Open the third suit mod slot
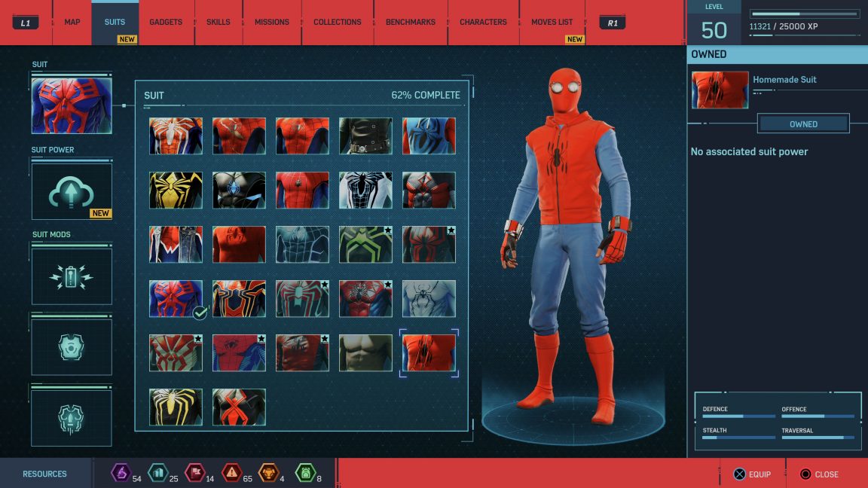The width and height of the screenshot is (868, 488). (x=72, y=418)
